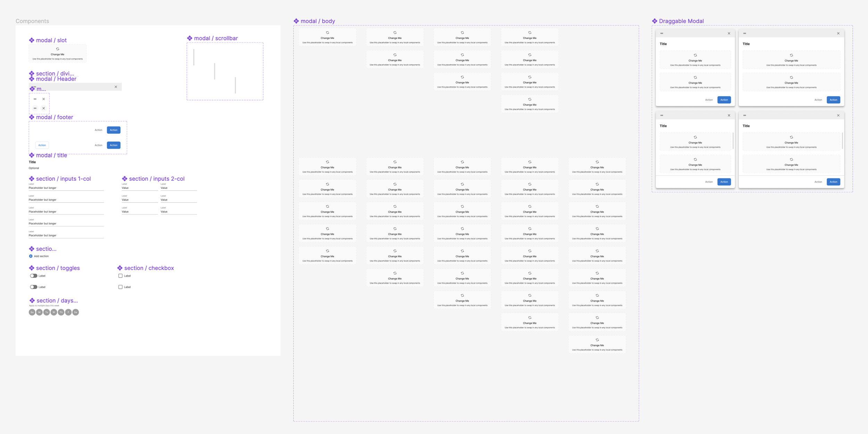Click close icon in top-left Draggable Modal variant
The height and width of the screenshot is (434, 868).
pyautogui.click(x=729, y=33)
